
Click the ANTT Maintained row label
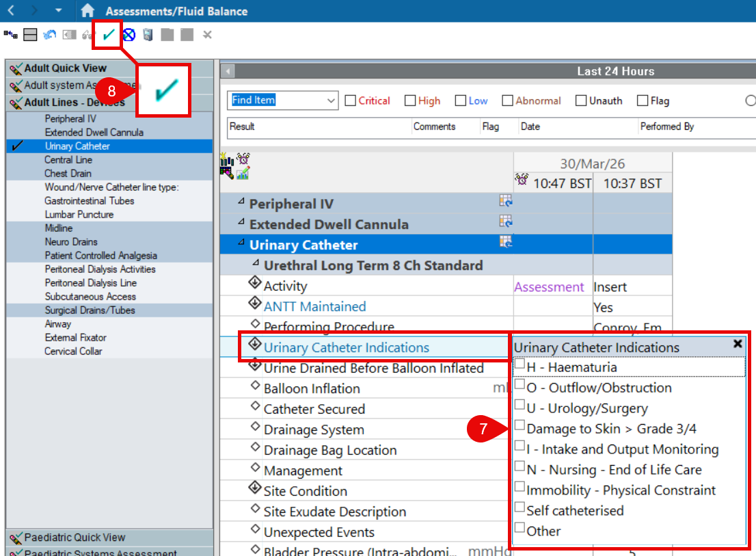[x=314, y=306]
